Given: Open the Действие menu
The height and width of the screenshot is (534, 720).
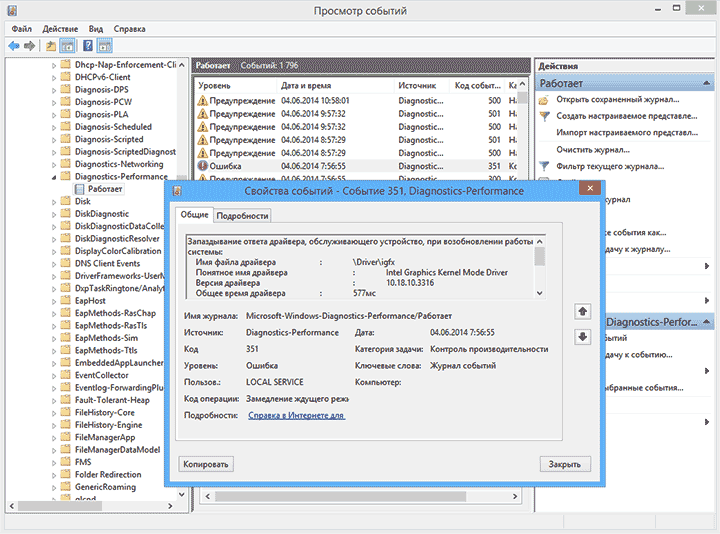Looking at the screenshot, I should tap(60, 29).
